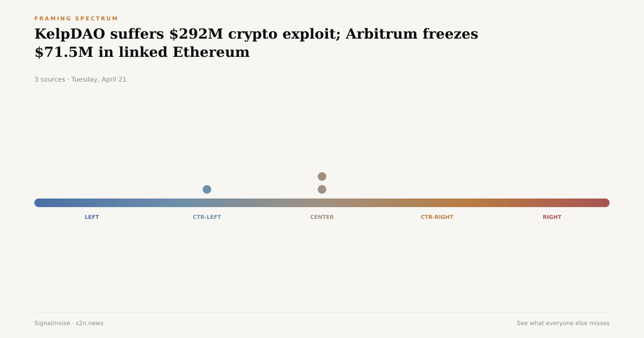This screenshot has width=644, height=338.
Task: Select the CTR-LEFT spectrum label
Action: (x=207, y=217)
